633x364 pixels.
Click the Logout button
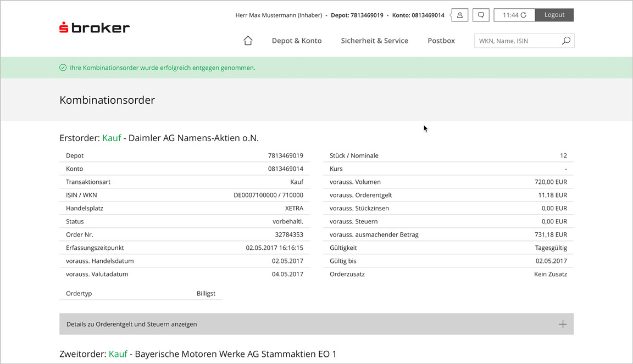pos(554,15)
